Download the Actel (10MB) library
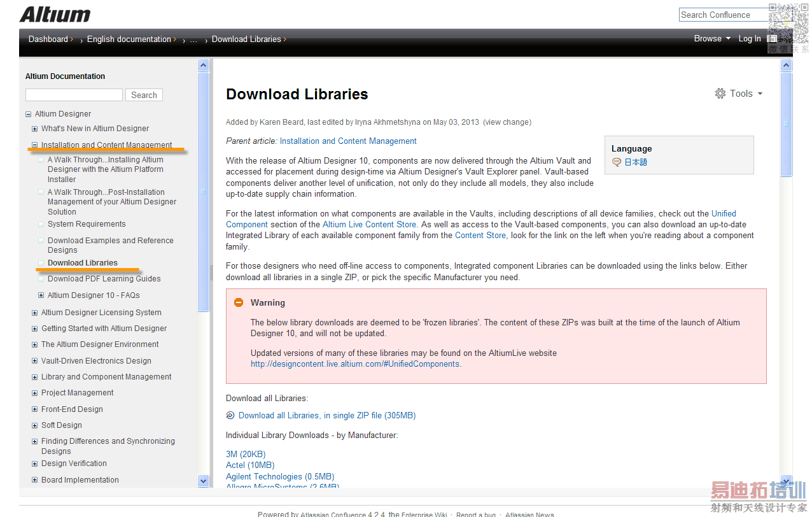 pos(250,465)
